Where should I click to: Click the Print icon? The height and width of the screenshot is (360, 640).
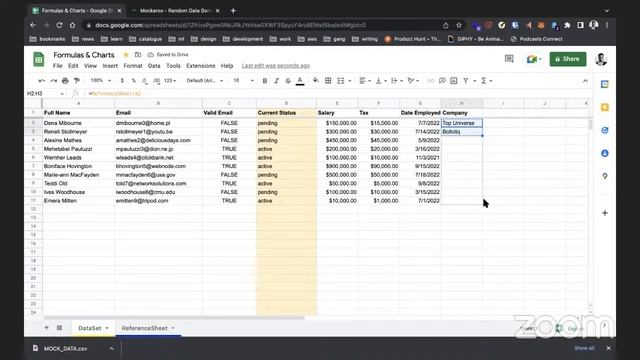coord(65,81)
